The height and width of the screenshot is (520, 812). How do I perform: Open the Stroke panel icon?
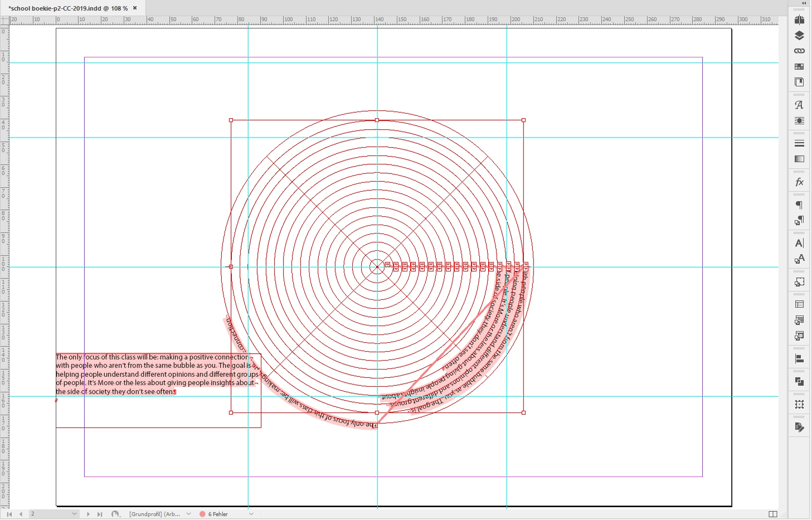[799, 143]
